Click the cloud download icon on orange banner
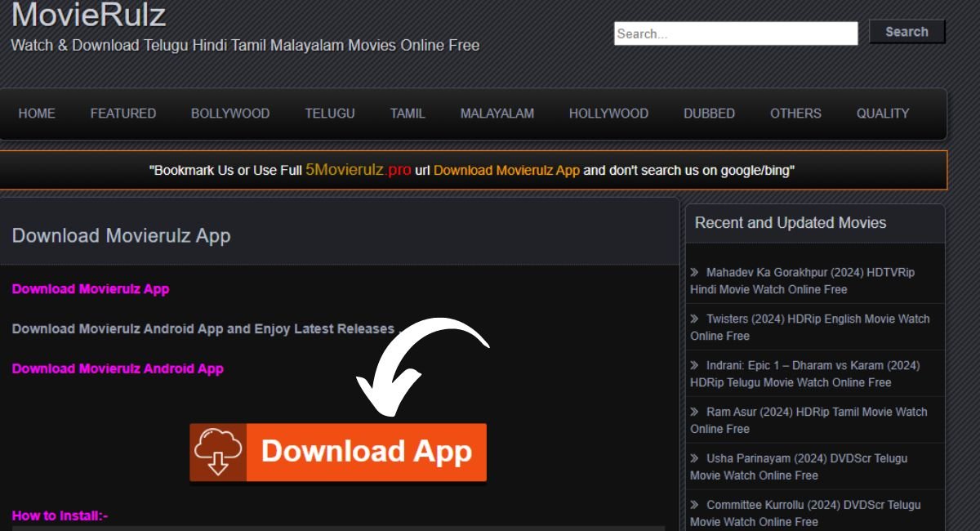This screenshot has width=980, height=531. [x=218, y=452]
